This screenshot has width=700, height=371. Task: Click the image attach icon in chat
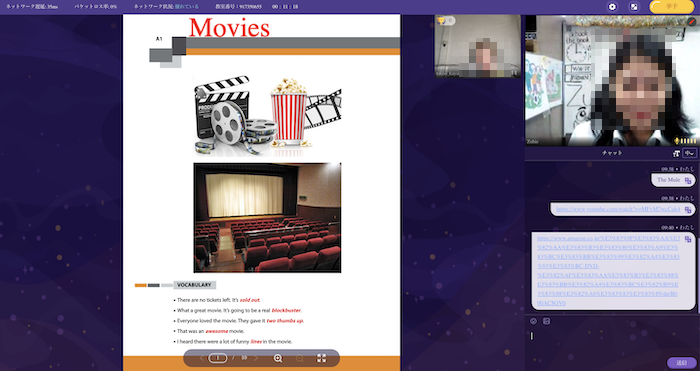pos(546,321)
